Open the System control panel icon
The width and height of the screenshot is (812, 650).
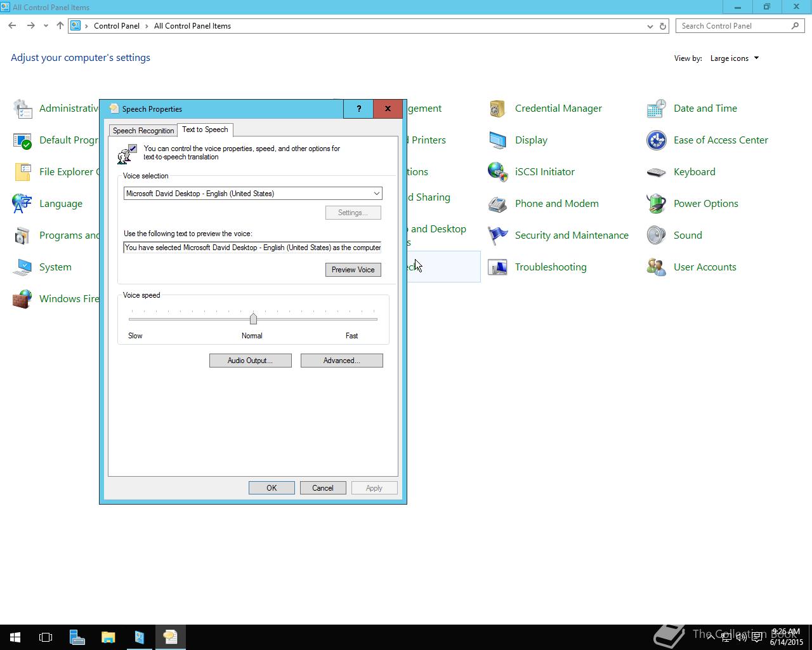click(22, 267)
